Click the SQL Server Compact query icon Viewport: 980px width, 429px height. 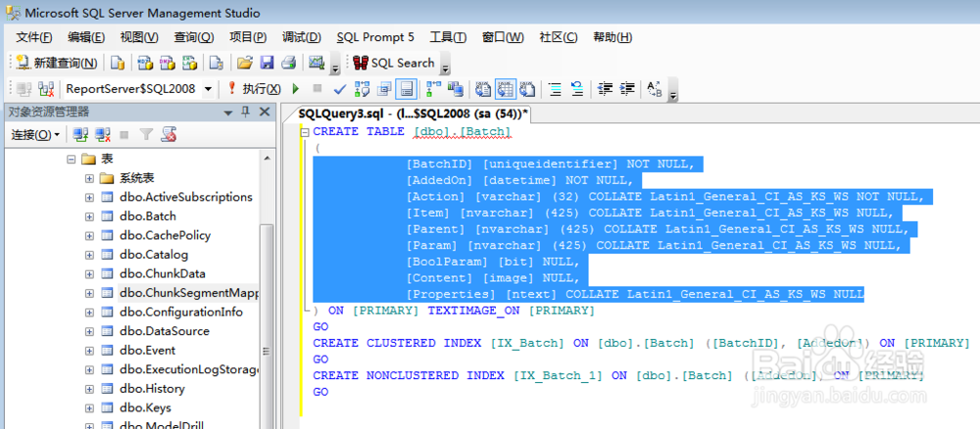click(217, 63)
